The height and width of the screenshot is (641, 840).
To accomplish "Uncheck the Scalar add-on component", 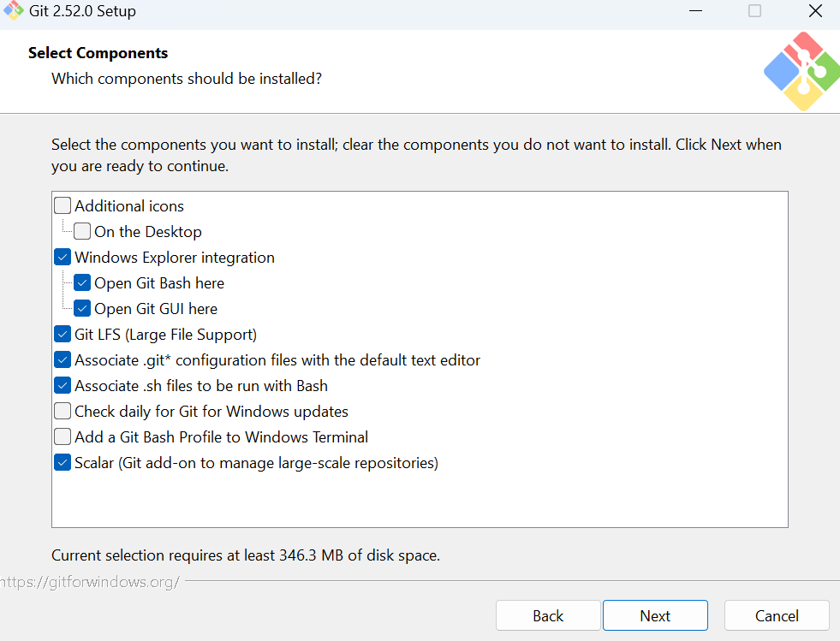I will pyautogui.click(x=63, y=463).
